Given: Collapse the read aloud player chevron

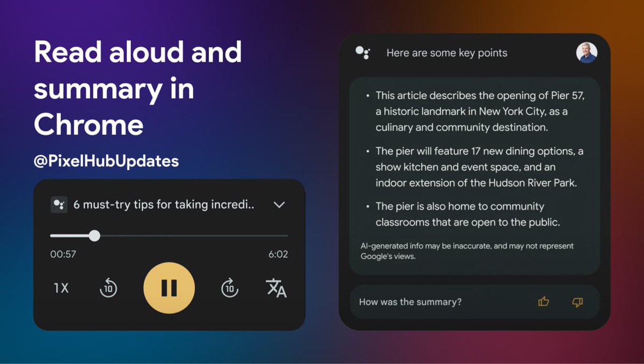Looking at the screenshot, I should click(x=279, y=205).
